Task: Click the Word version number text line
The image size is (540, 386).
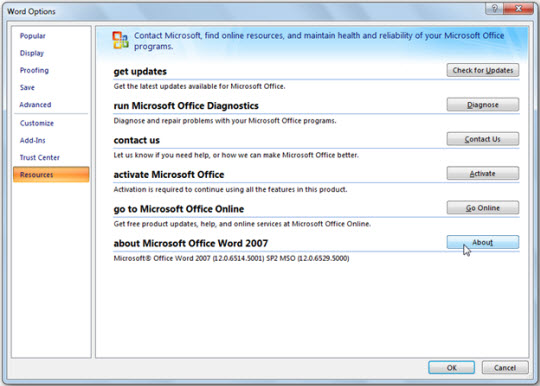Action: pyautogui.click(x=231, y=258)
